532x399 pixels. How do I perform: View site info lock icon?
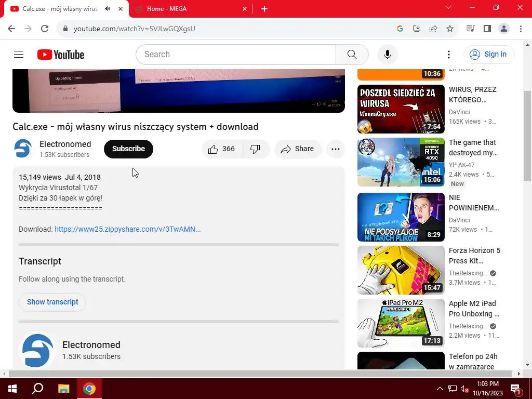(x=65, y=29)
